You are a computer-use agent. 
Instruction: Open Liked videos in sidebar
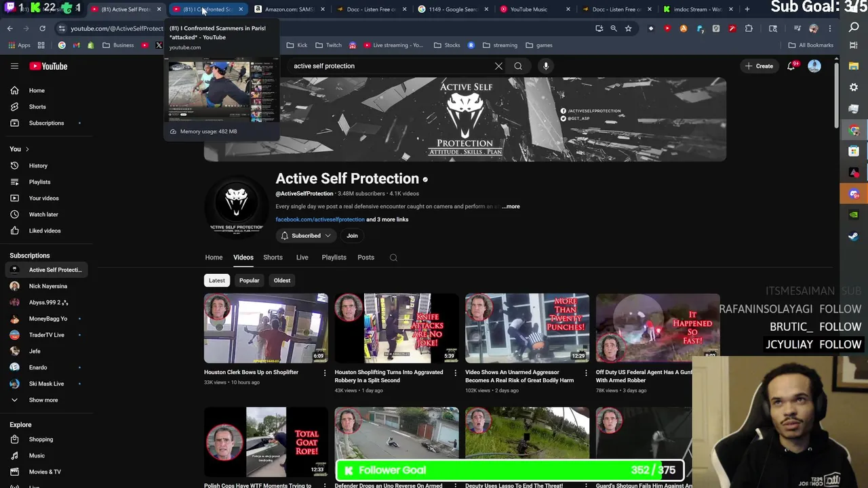pos(45,230)
